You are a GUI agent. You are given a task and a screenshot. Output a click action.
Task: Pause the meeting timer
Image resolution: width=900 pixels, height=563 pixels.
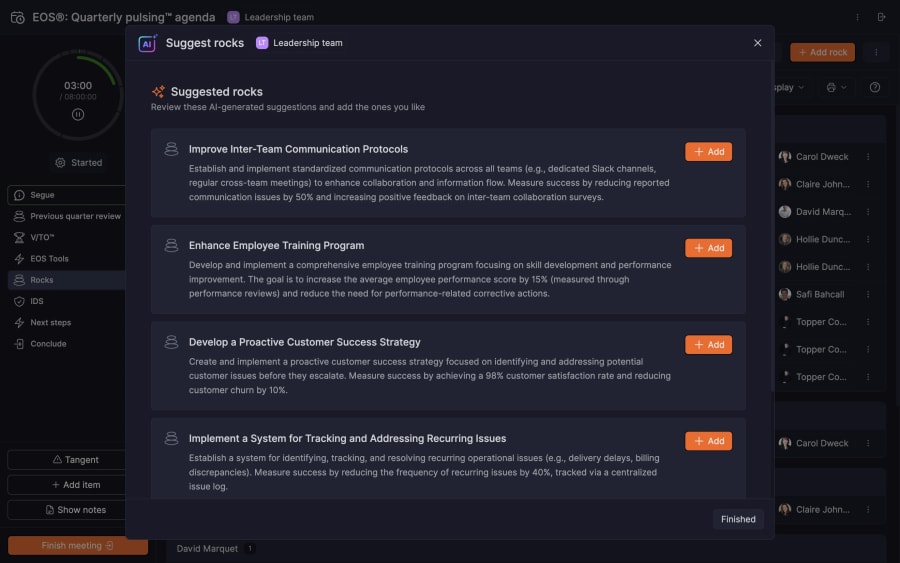click(x=78, y=115)
